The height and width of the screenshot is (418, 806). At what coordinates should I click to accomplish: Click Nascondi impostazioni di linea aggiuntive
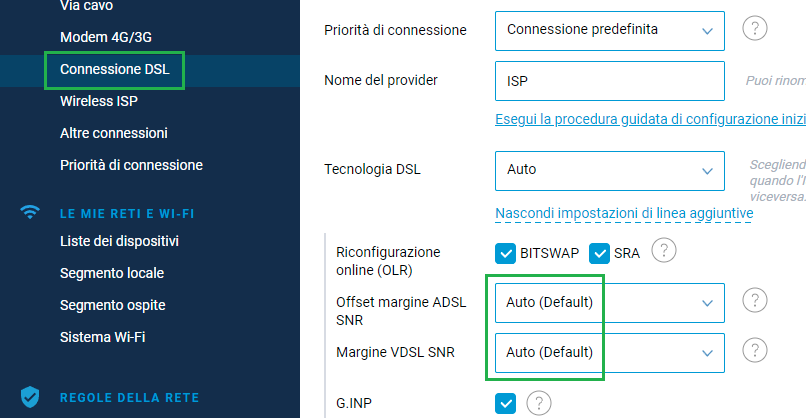[624, 213]
